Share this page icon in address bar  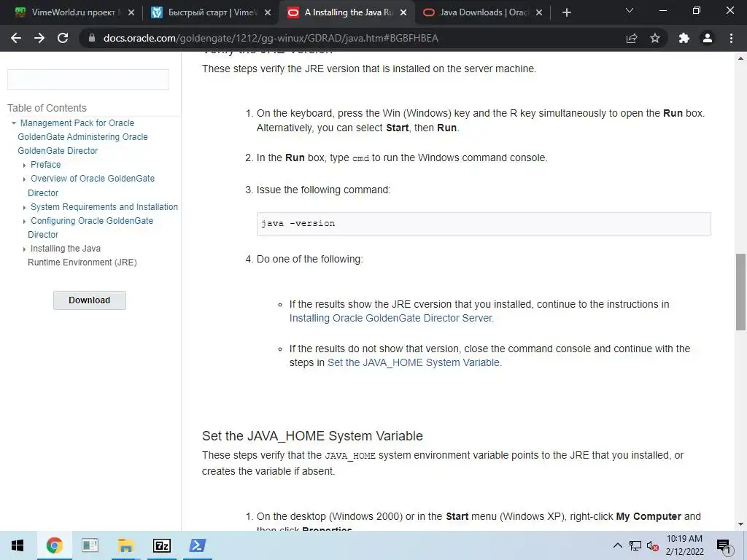(x=632, y=38)
